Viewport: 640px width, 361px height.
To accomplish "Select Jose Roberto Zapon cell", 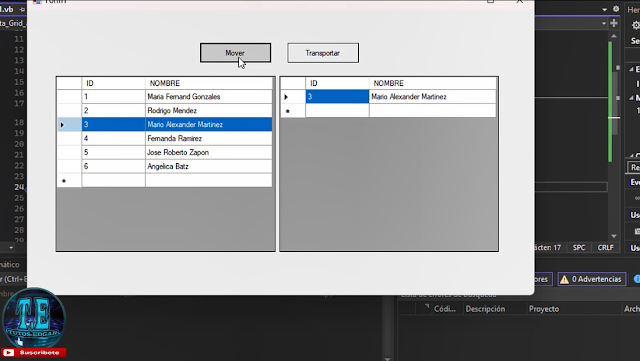I will tap(209, 152).
